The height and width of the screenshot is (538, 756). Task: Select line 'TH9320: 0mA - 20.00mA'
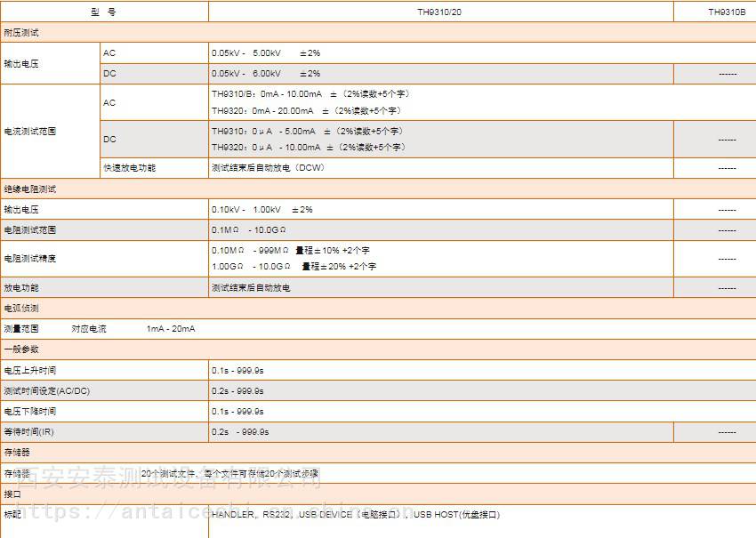point(307,111)
